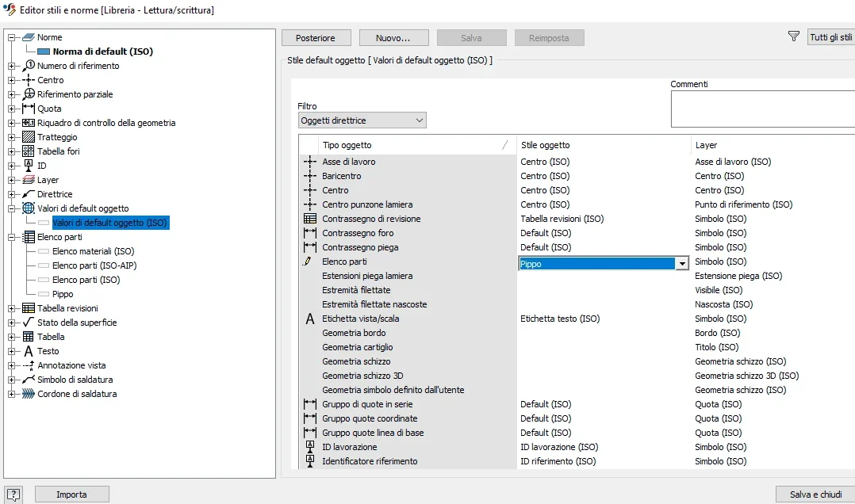The width and height of the screenshot is (855, 504).
Task: Click the Direttrice leader icon
Action: coord(29,194)
